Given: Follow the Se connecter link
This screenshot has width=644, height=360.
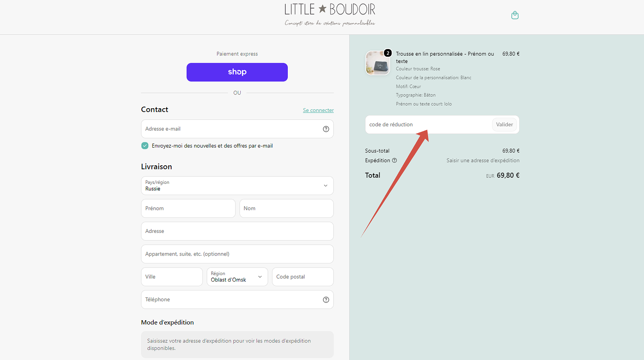Looking at the screenshot, I should tap(318, 110).
